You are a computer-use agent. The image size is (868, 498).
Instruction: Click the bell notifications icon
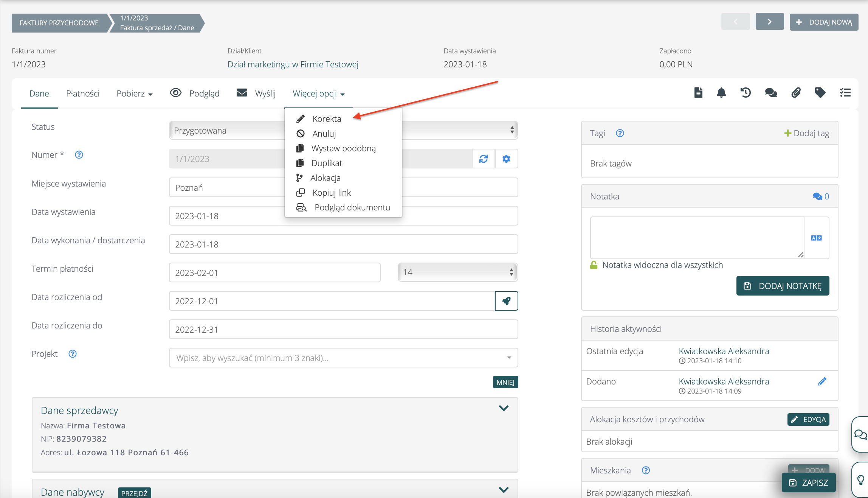click(721, 93)
